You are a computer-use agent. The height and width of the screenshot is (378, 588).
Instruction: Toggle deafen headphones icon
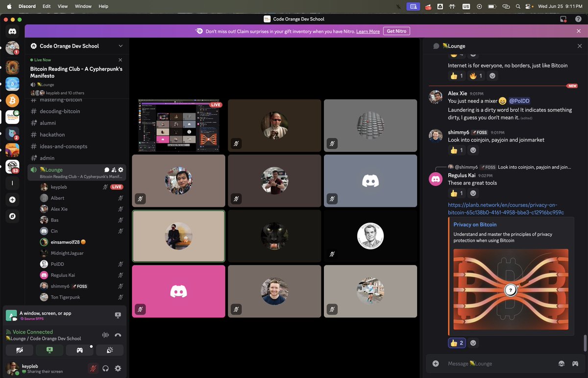pyautogui.click(x=105, y=368)
